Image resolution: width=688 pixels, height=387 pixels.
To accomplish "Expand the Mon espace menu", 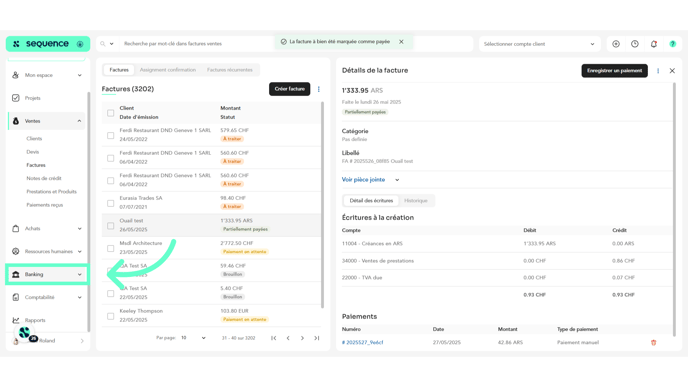I will [x=79, y=75].
